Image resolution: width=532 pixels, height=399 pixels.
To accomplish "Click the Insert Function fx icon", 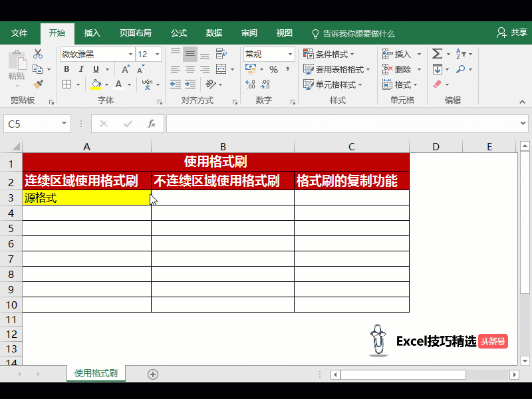I will click(x=152, y=124).
